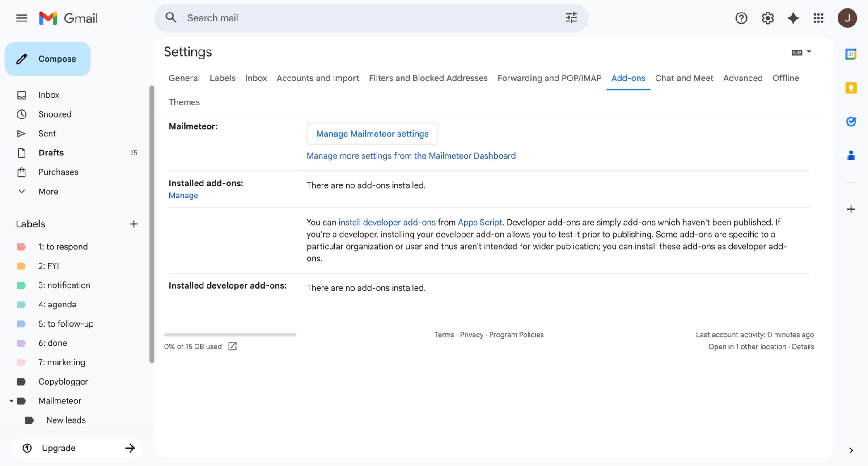Open the install developer add-ons link
The image size is (868, 466).
point(387,222)
